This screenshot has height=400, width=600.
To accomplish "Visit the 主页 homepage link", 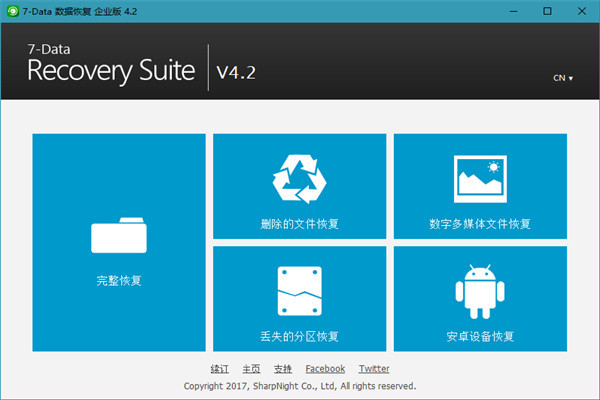I will point(251,369).
